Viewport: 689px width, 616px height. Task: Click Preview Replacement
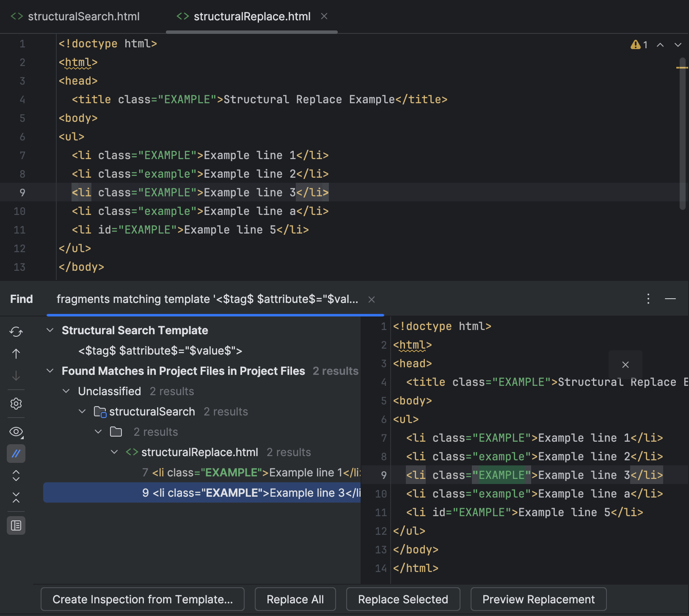[538, 599]
